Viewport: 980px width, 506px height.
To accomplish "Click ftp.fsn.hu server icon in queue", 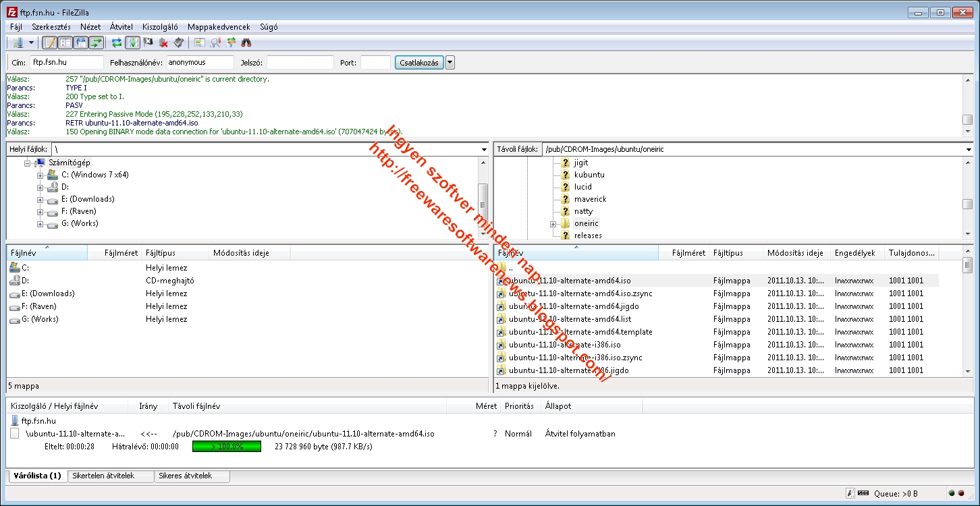I will (15, 421).
